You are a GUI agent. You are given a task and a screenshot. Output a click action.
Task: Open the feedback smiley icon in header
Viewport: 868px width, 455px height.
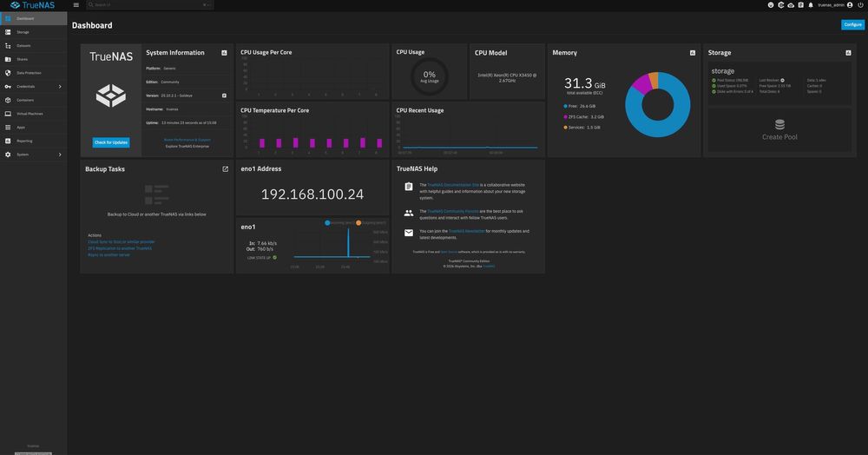click(771, 5)
